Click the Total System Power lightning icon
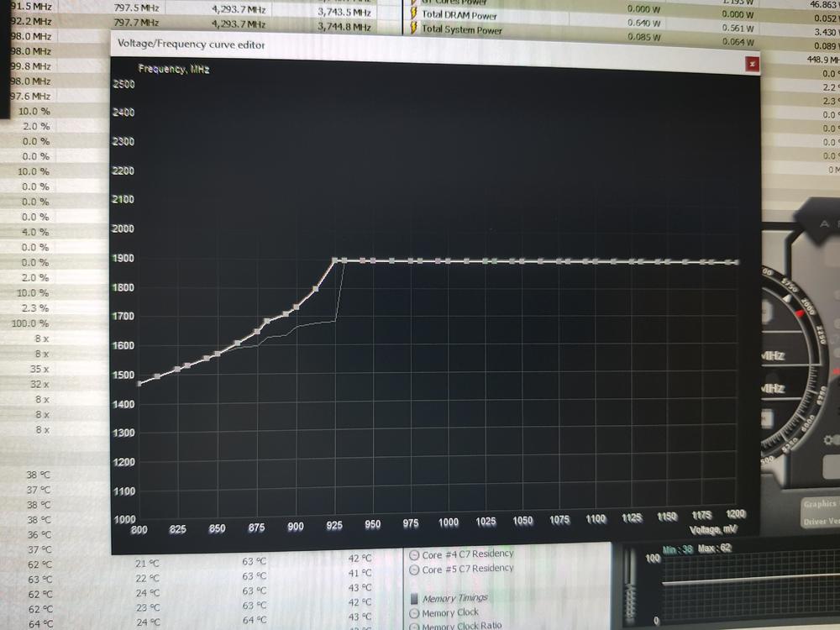This screenshot has width=840, height=630. point(414,29)
